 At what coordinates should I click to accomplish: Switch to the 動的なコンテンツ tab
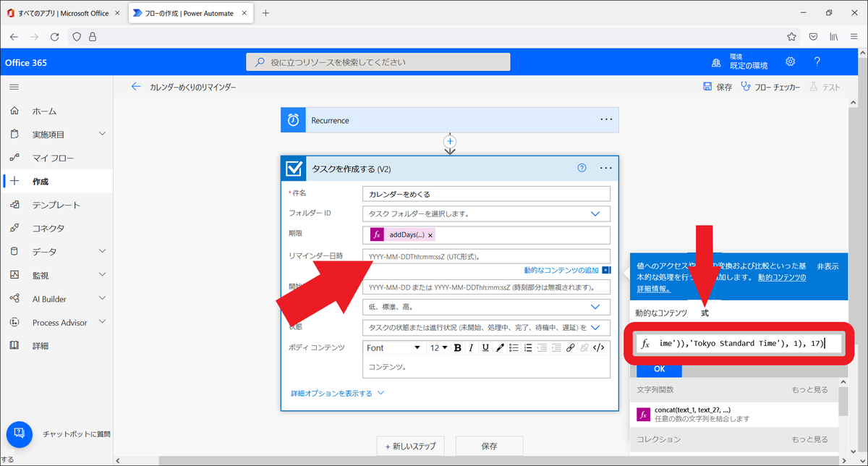pyautogui.click(x=661, y=313)
